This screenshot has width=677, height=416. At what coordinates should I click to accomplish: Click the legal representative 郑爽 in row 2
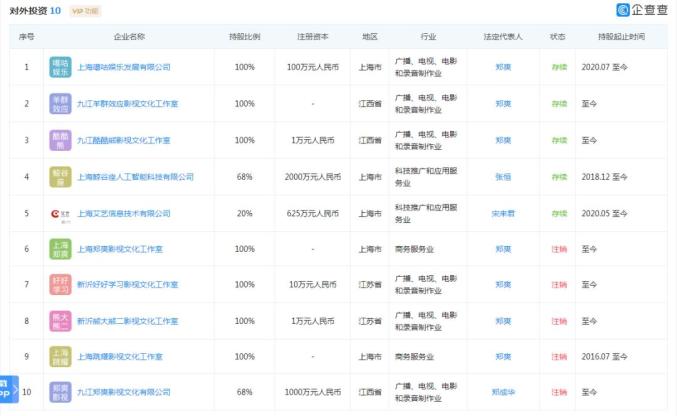[503, 104]
